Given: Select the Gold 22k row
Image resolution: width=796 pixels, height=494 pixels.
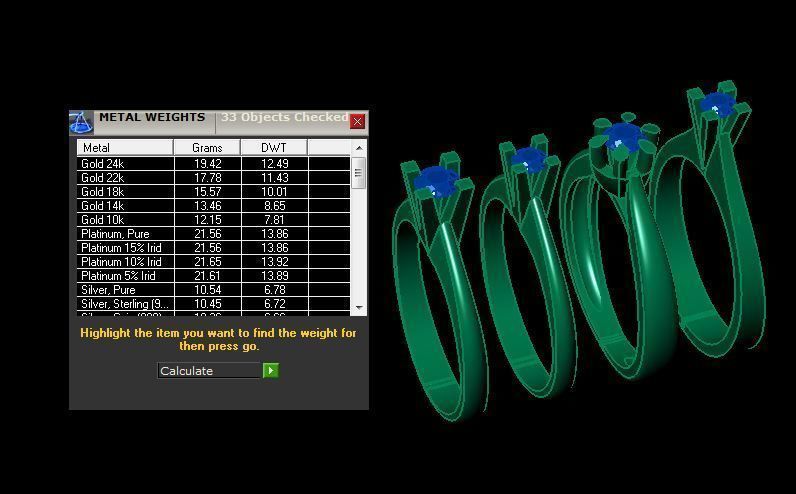Looking at the screenshot, I should tap(214, 178).
